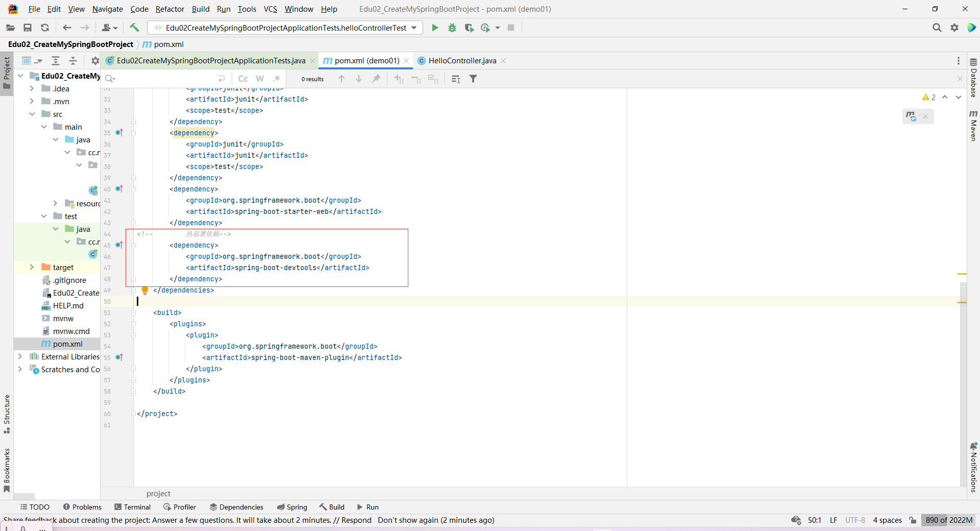Open the Profiler panel
Screen dimensions: 980x531
[180, 507]
